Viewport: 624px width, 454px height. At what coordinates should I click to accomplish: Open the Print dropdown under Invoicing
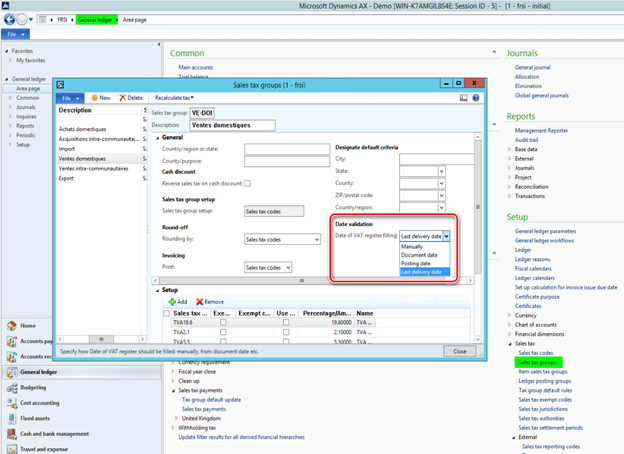288,268
